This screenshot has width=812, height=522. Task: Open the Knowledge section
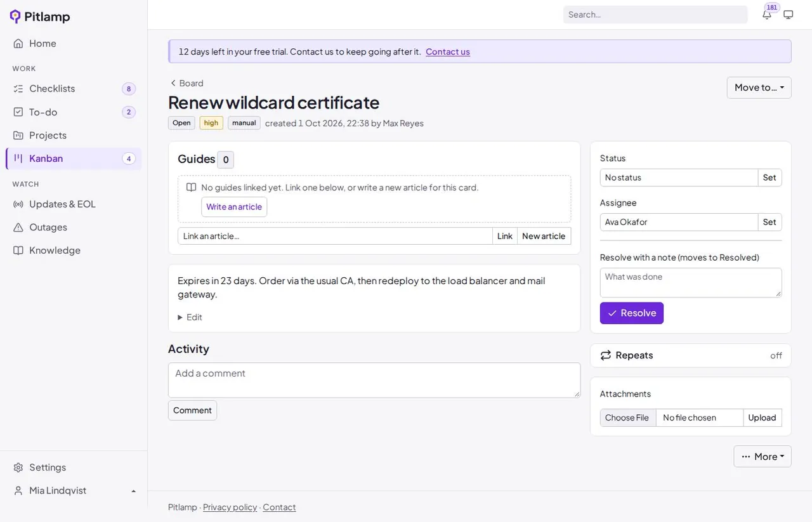74,251
